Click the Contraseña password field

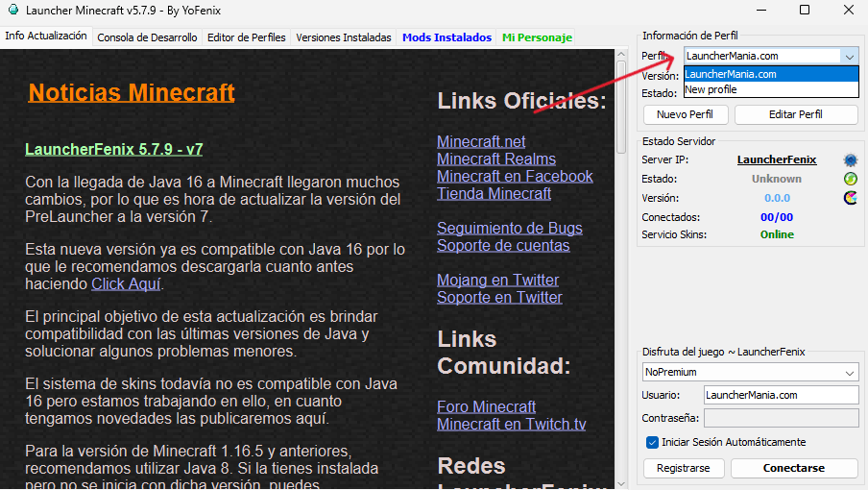[x=781, y=418]
